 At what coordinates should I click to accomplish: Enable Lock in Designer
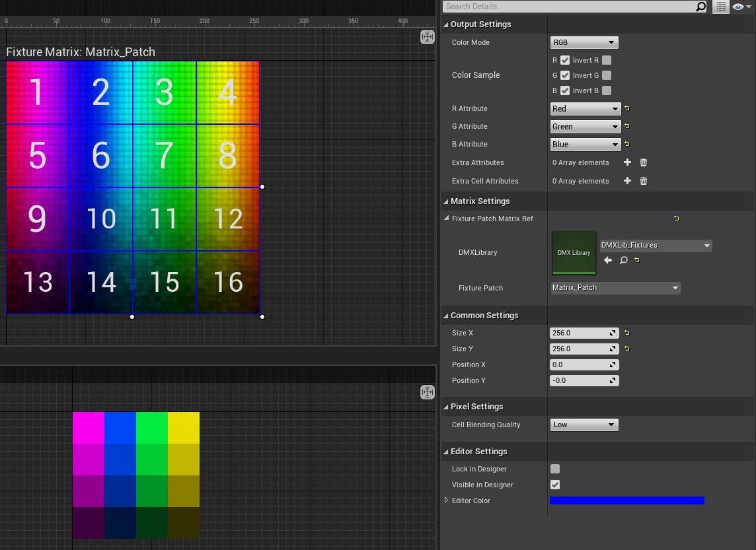(555, 469)
